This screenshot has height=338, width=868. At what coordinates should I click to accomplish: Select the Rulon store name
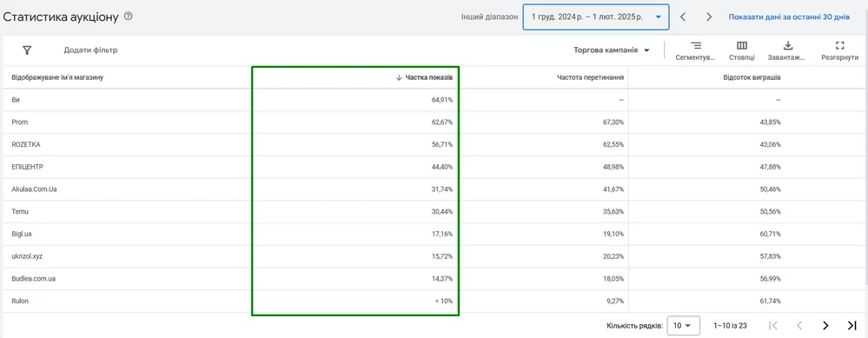click(20, 301)
